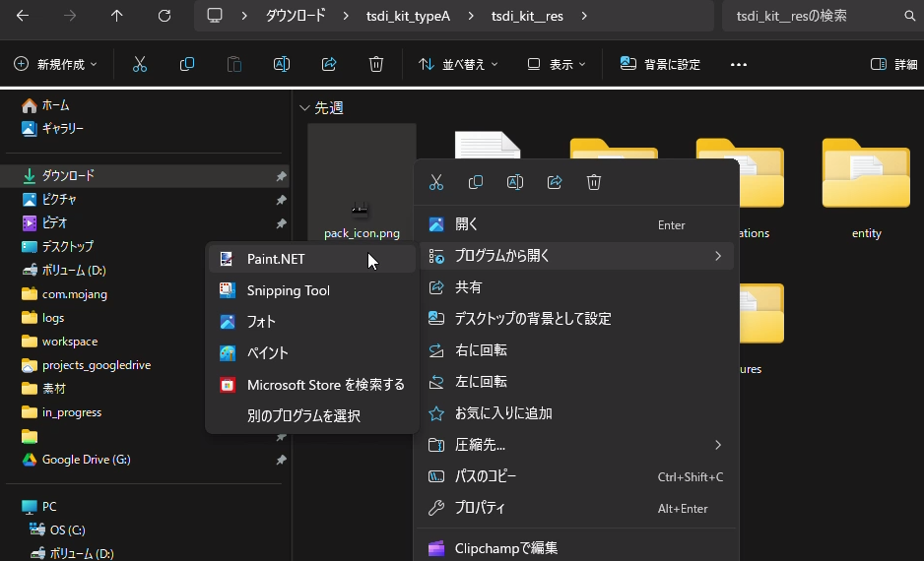Open the 表示 view dropdown
The width and height of the screenshot is (924, 561).
click(x=557, y=64)
